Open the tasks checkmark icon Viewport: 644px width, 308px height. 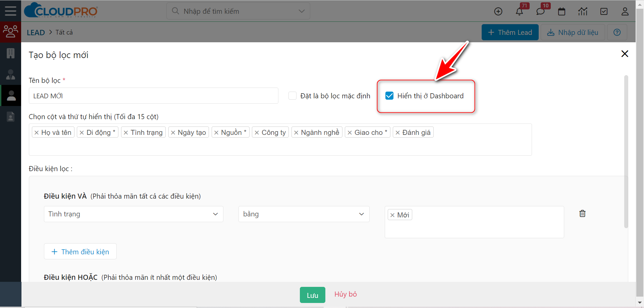(x=604, y=11)
